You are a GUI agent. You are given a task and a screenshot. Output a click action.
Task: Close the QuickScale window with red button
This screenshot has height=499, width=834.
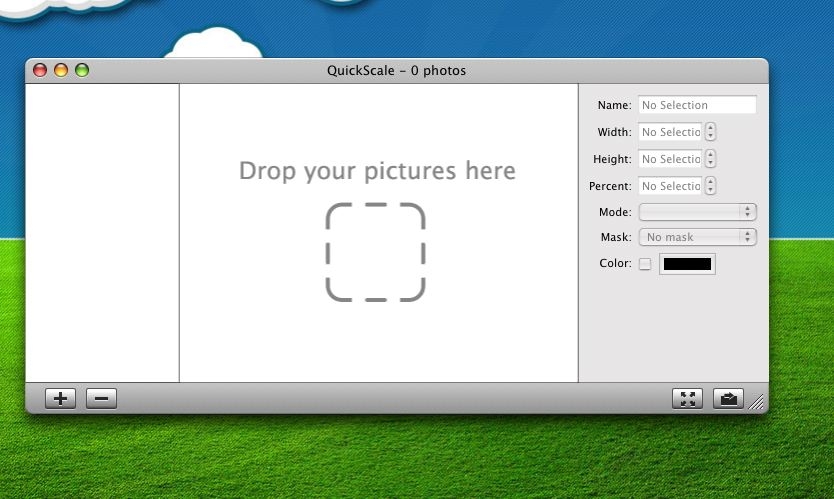click(x=40, y=70)
